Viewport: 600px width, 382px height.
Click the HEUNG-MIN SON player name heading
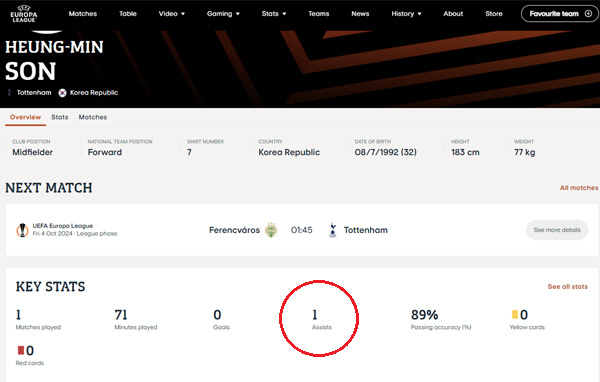click(x=54, y=59)
